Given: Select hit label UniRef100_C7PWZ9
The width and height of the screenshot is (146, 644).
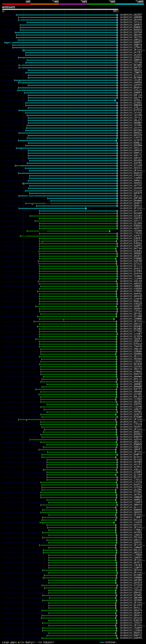Looking at the screenshot, I should (x=131, y=555).
